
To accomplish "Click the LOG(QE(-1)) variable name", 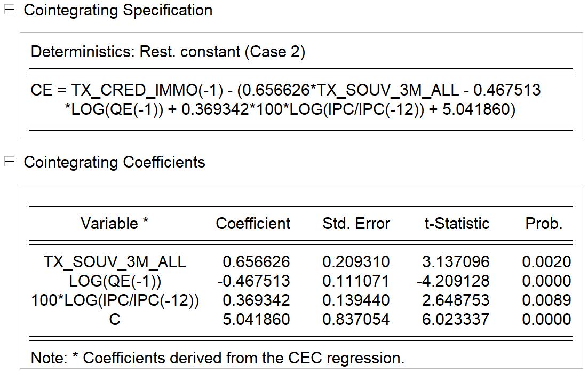I will pos(115,281).
